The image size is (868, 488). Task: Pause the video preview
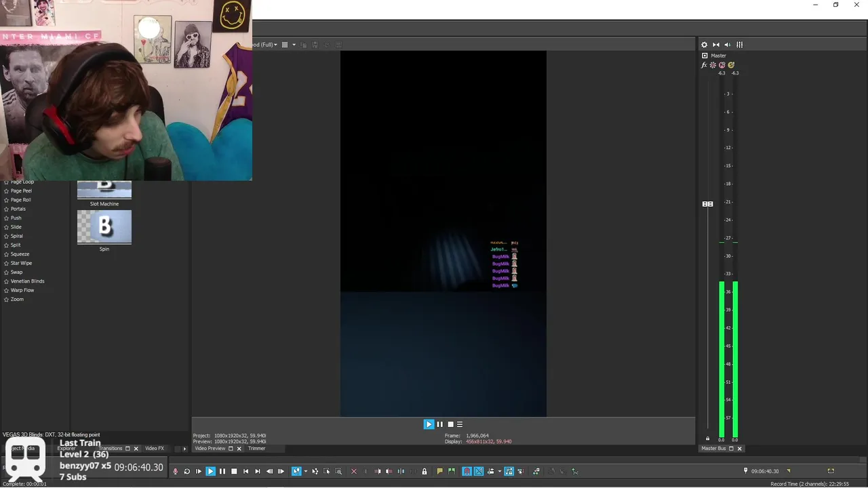[x=439, y=424]
